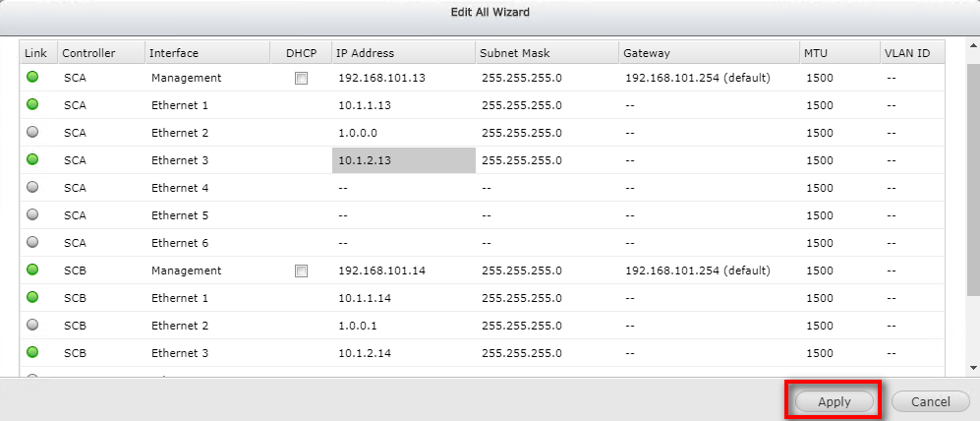The image size is (980, 421).
Task: Click the gray link icon for SCB Ethernet 2
Action: (31, 325)
